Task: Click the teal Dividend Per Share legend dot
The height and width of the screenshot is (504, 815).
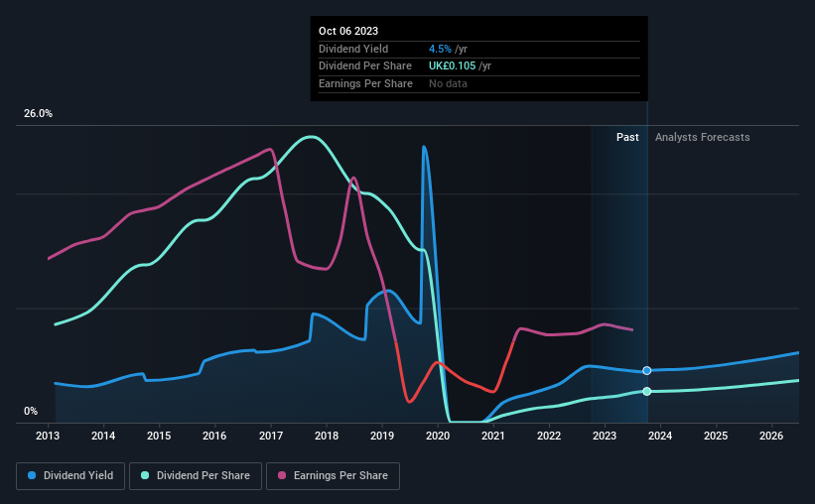Action: [x=146, y=476]
